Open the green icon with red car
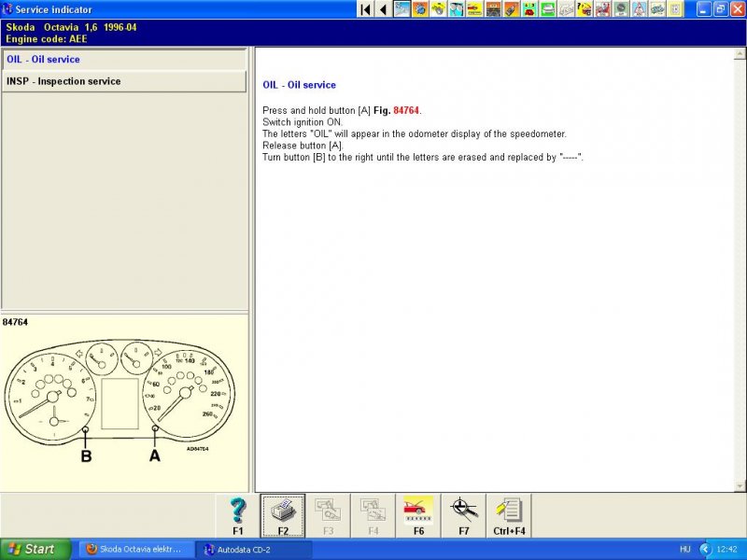Image resolution: width=747 pixels, height=560 pixels. coord(529,9)
